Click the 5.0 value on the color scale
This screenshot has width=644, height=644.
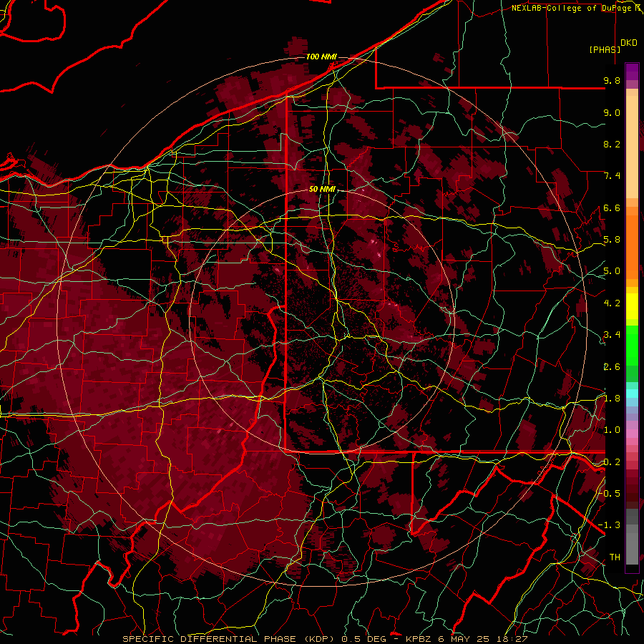click(612, 271)
